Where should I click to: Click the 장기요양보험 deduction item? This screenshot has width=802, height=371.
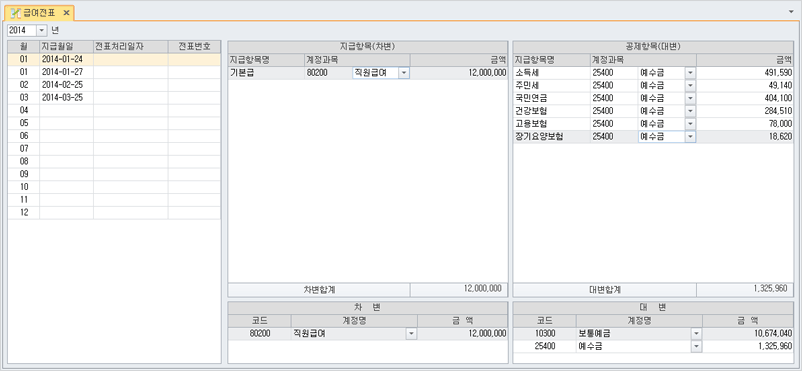coord(551,137)
